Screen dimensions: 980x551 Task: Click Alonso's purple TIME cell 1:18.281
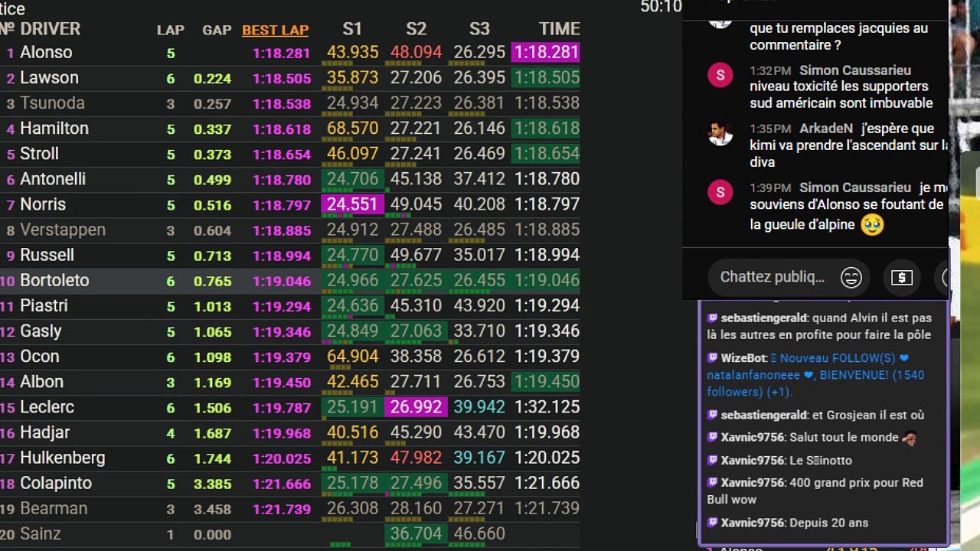click(546, 53)
